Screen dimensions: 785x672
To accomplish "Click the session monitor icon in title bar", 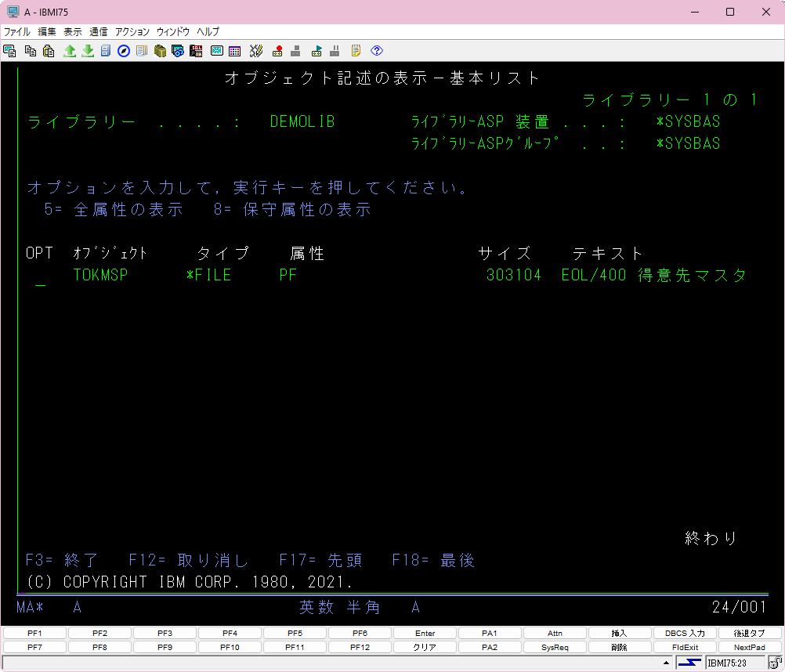I will click(x=13, y=12).
